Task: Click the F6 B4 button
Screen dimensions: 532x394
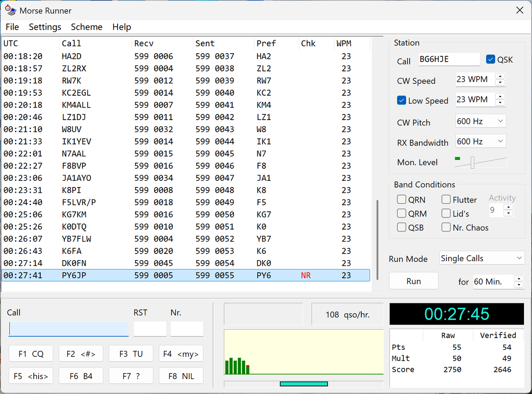Action: (81, 376)
